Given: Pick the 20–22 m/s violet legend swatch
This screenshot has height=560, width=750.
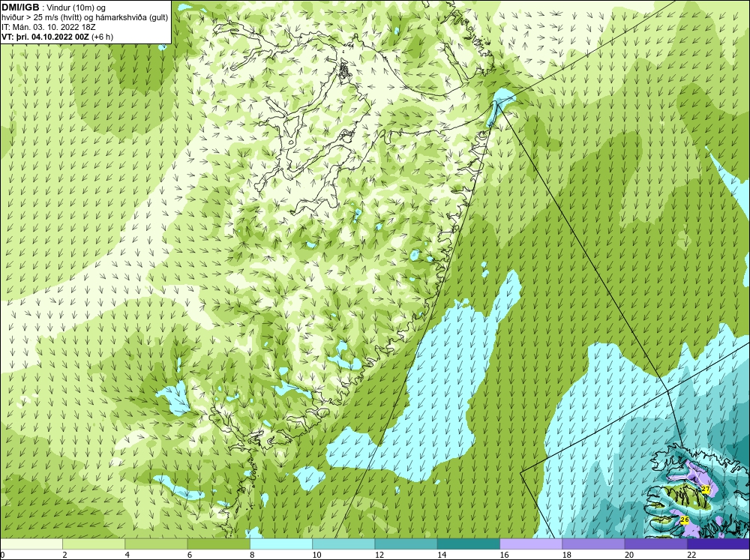Looking at the screenshot, I should 655,544.
